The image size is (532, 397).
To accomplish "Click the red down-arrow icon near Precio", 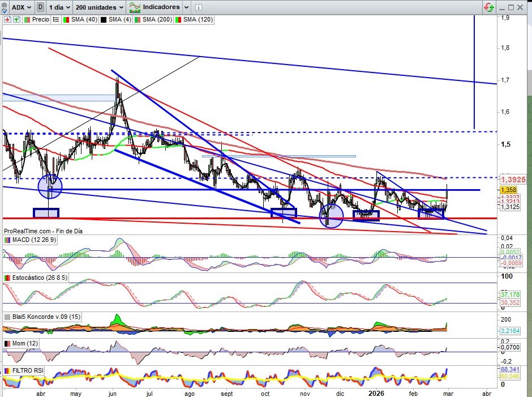I will click(x=7, y=20).
